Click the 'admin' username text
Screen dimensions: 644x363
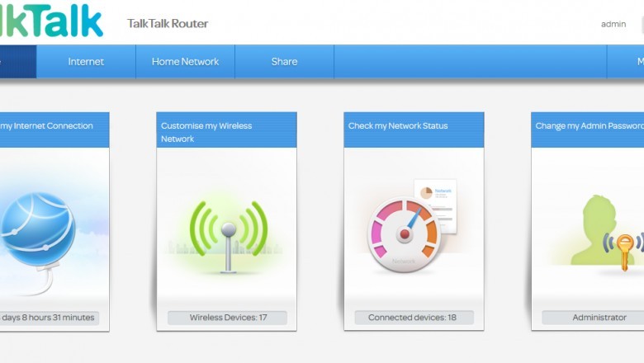[x=613, y=24]
